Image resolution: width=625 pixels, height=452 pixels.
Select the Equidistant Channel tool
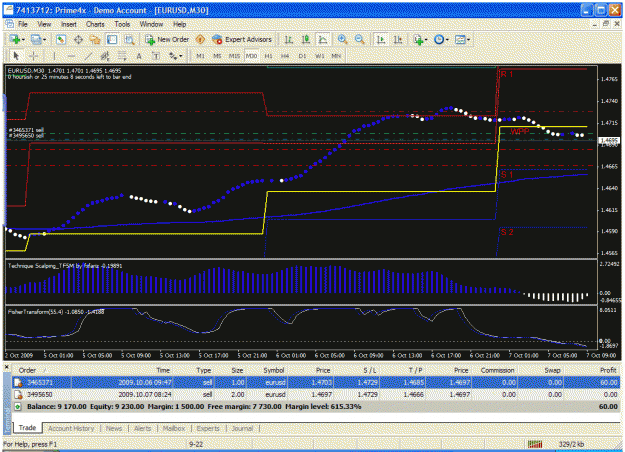(105, 56)
